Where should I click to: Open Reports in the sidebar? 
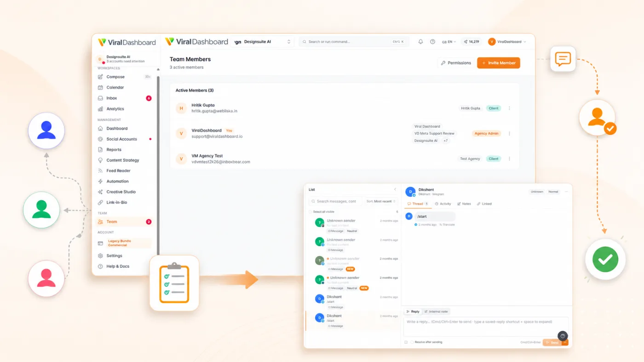125,150
